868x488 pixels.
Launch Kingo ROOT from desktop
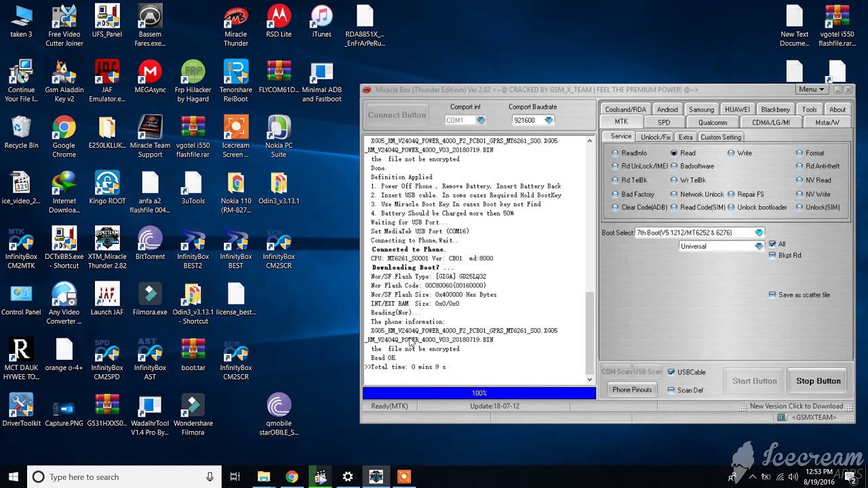(107, 188)
